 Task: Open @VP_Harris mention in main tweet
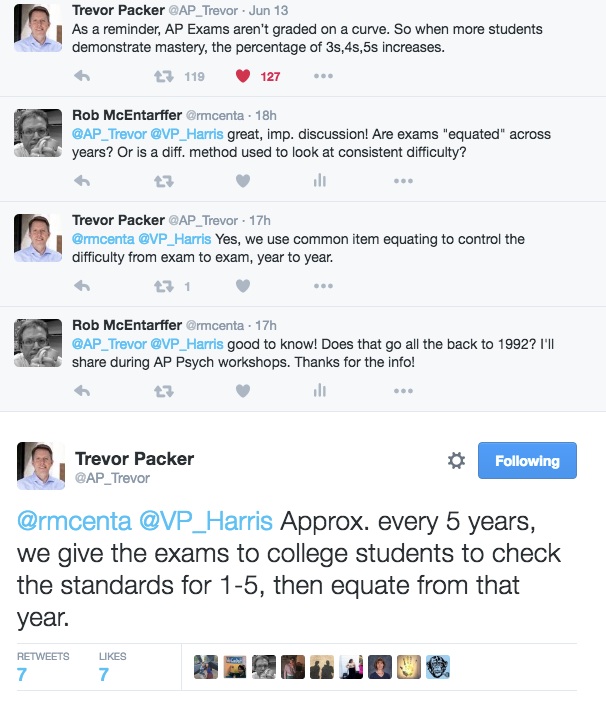(206, 521)
